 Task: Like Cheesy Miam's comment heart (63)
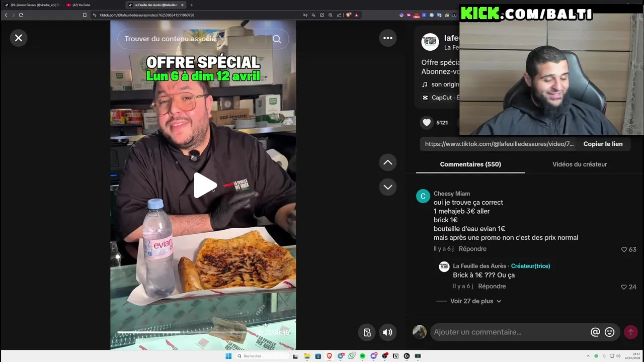click(624, 249)
